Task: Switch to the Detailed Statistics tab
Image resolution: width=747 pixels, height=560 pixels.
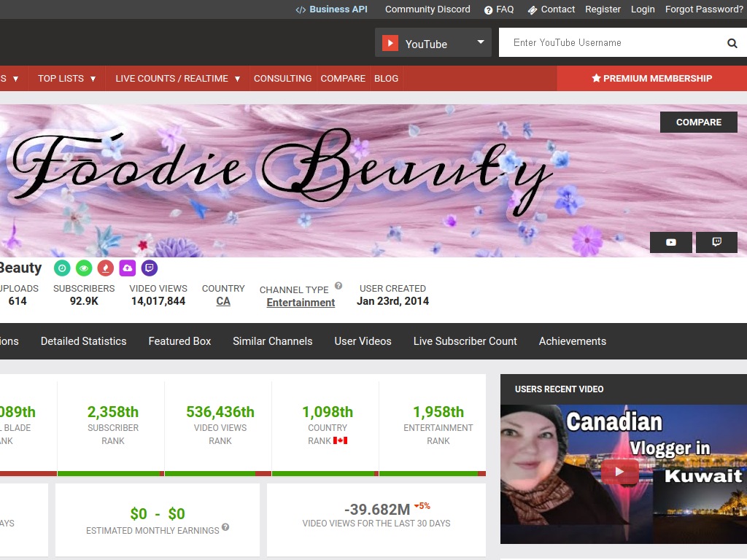Action: pyautogui.click(x=83, y=341)
